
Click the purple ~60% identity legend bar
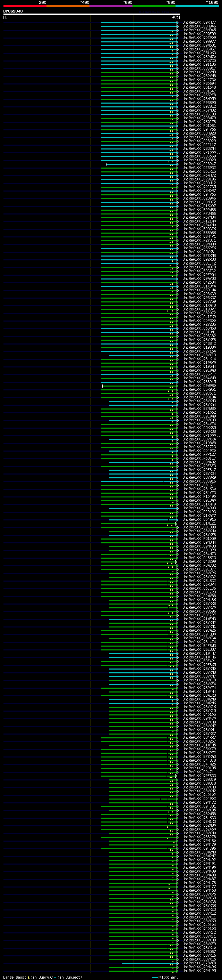(111, 6)
